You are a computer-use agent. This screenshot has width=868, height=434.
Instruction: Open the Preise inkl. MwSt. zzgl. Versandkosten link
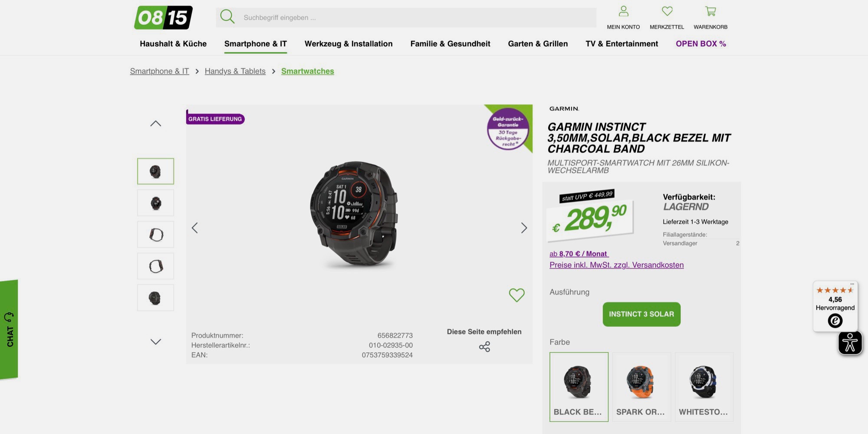point(616,265)
